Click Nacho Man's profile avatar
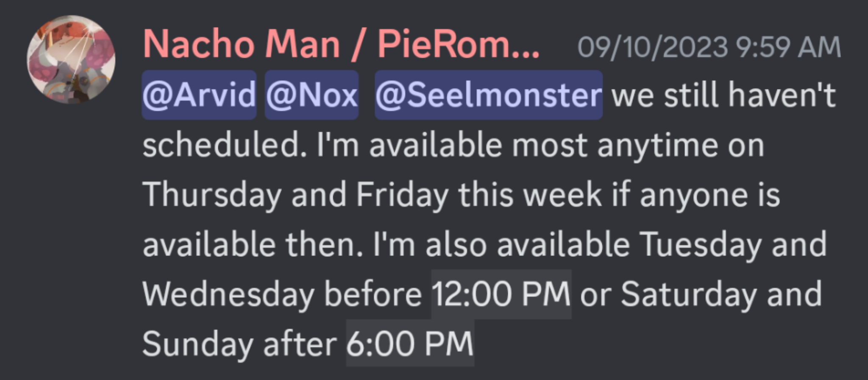The width and height of the screenshot is (868, 380). coord(71,59)
